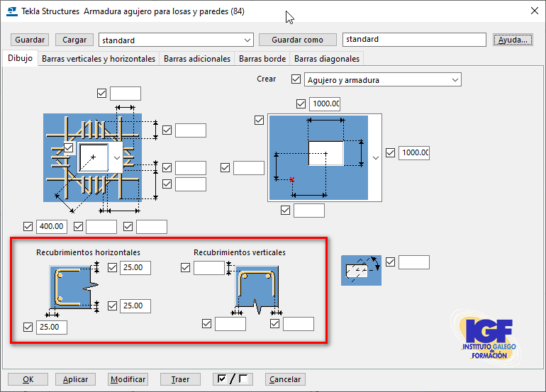Click the vertical cover section diagram
546x392 pixels.
tap(257, 289)
